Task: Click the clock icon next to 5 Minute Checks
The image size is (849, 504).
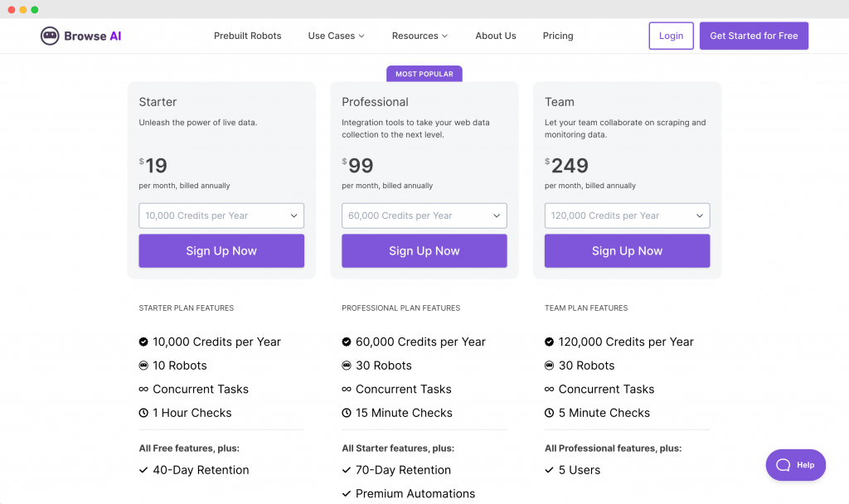Action: click(x=549, y=413)
